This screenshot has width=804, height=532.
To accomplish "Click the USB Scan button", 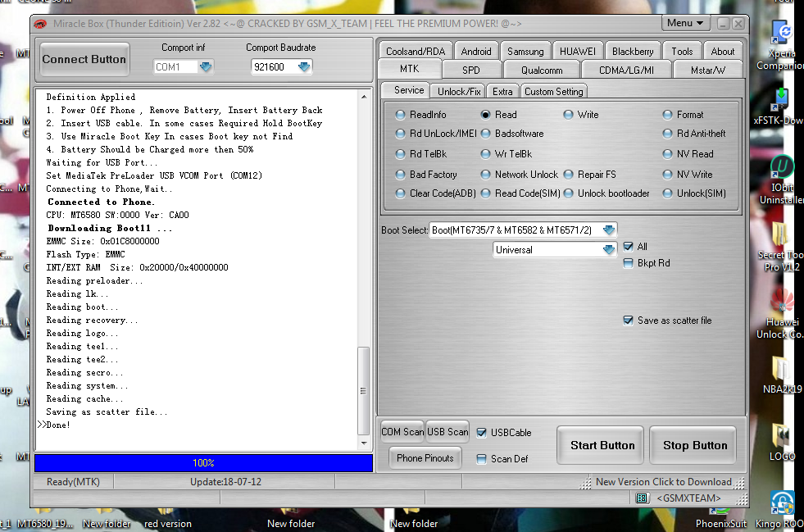I will click(x=447, y=432).
